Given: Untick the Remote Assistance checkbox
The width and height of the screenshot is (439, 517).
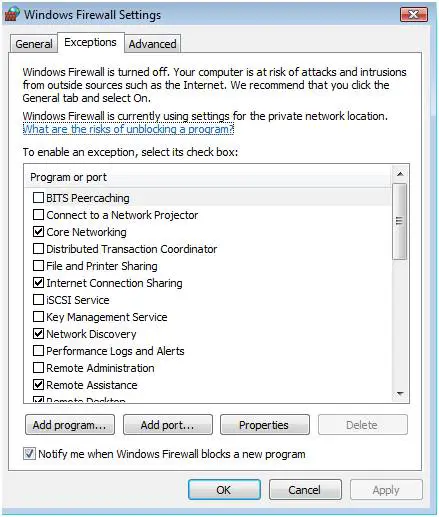Looking at the screenshot, I should 38,385.
